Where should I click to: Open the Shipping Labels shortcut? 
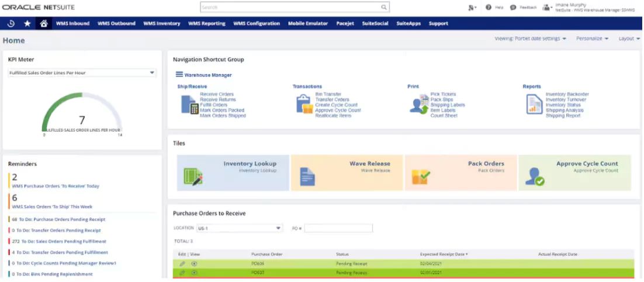[x=448, y=105]
